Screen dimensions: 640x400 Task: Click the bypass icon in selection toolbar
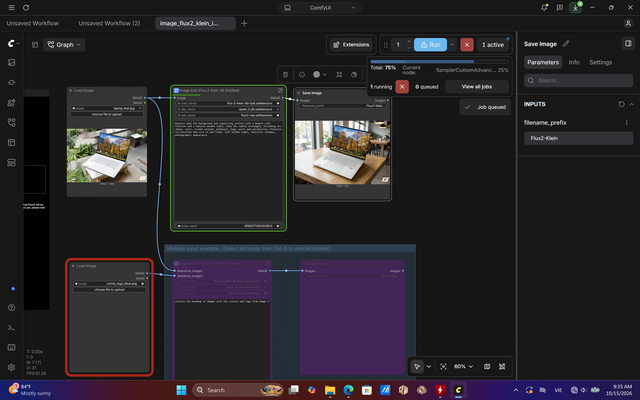pyautogui.click(x=354, y=75)
